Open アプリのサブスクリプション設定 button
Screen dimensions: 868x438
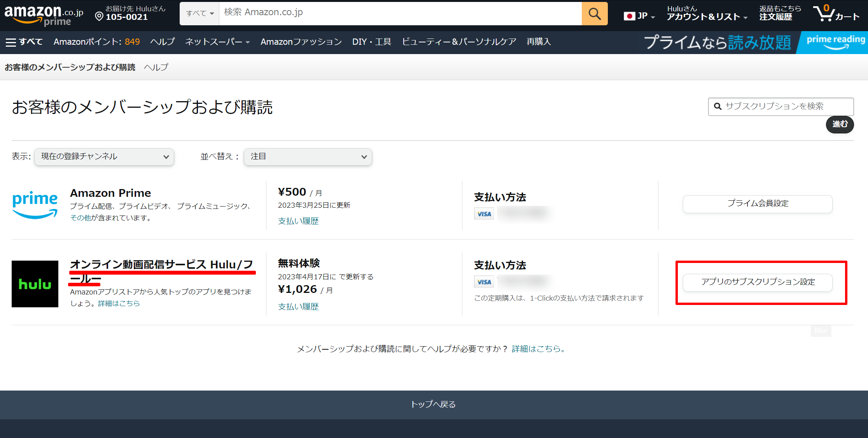758,282
